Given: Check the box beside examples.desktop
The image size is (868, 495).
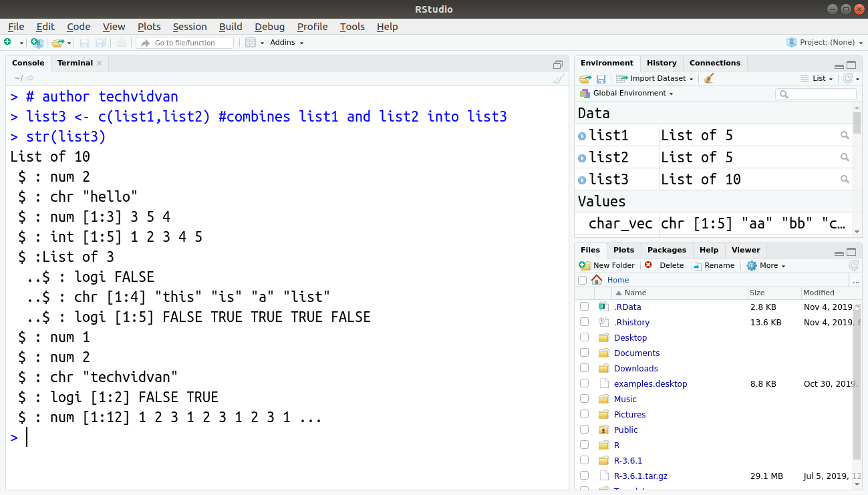Looking at the screenshot, I should click(584, 383).
